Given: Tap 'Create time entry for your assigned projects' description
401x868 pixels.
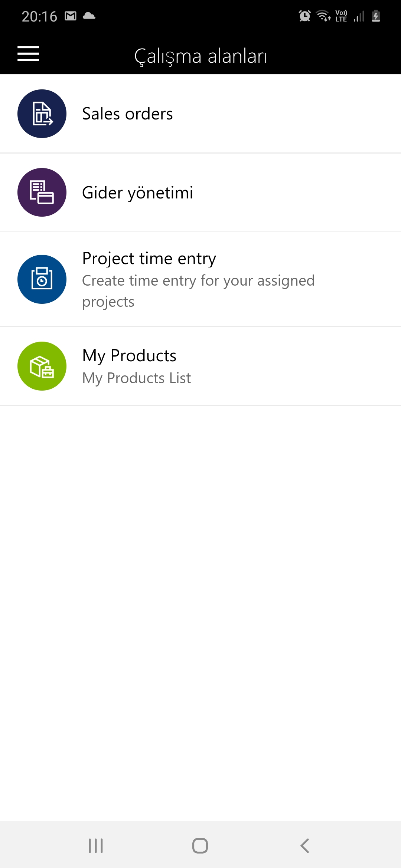Looking at the screenshot, I should (x=198, y=291).
